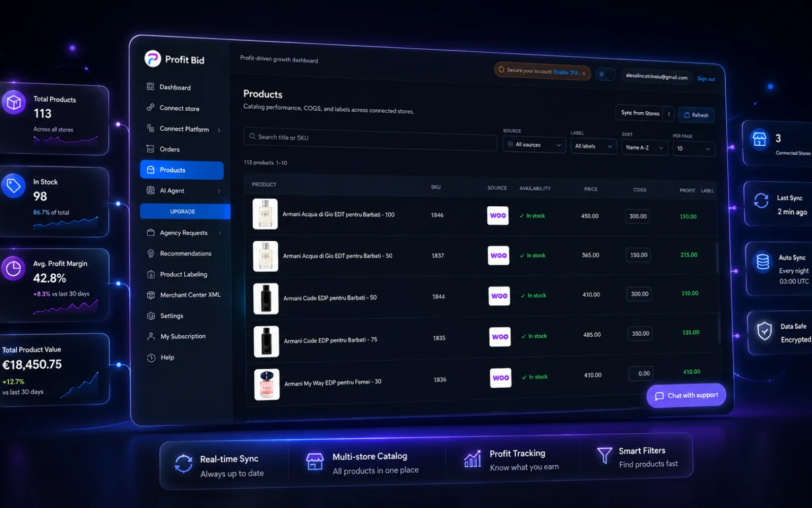Click the price value 485.00
The height and width of the screenshot is (508, 812).
coord(592,335)
